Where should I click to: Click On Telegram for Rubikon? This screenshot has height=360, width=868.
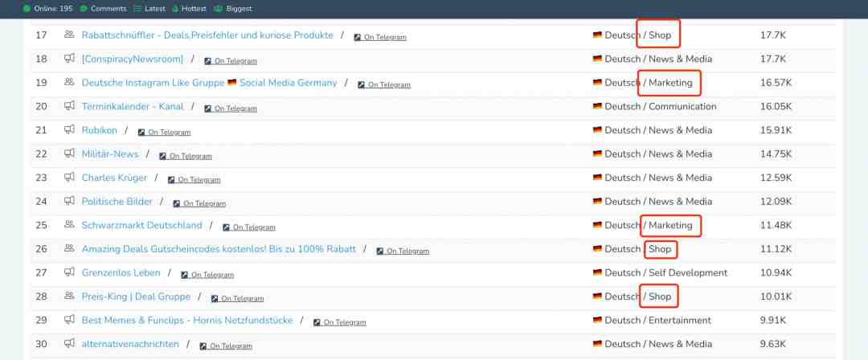tap(164, 133)
